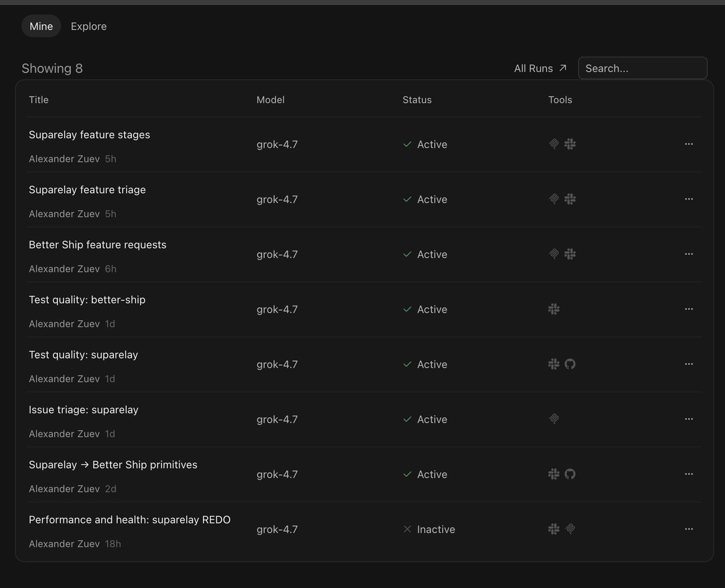Viewport: 725px width, 588px height.
Task: Click the Slack icon in Suparelay feature stages row
Action: tap(570, 144)
